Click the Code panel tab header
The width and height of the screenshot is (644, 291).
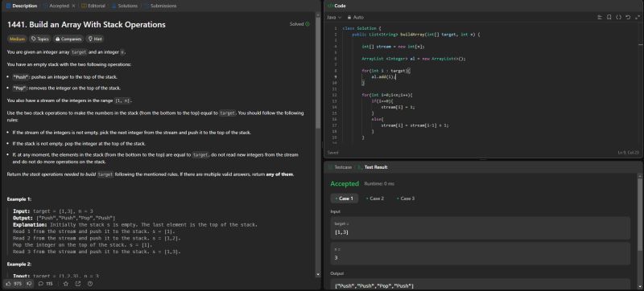[336, 6]
